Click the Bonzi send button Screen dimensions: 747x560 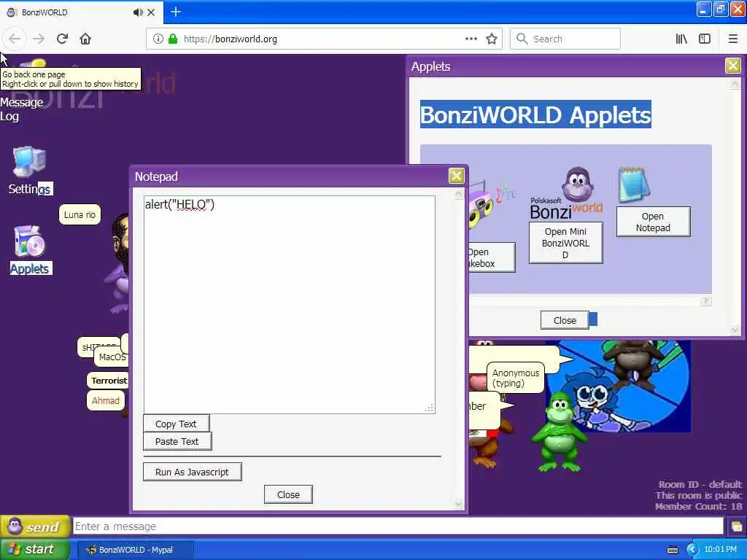[35, 526]
